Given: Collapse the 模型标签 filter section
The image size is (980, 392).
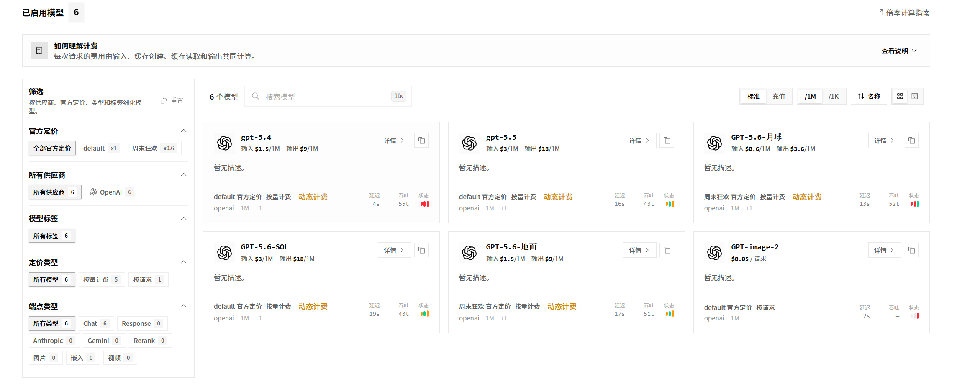Looking at the screenshot, I should point(184,218).
